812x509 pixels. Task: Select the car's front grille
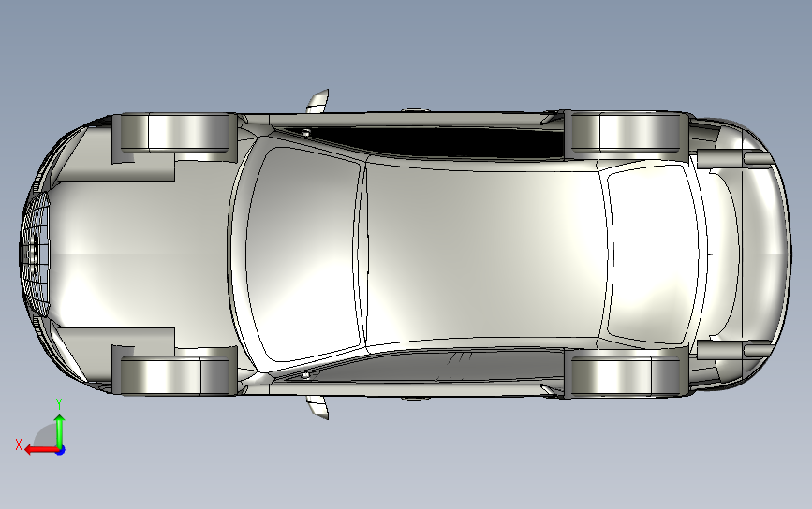37,254
